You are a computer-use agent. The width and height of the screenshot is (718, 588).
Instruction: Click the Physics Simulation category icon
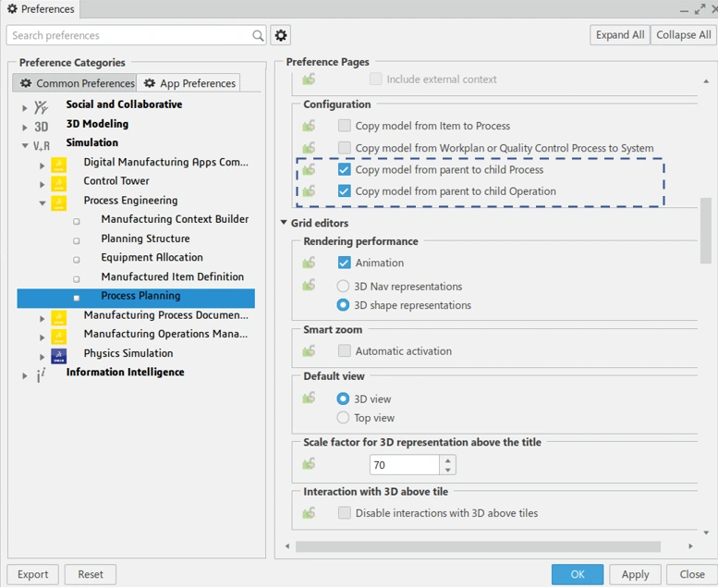[x=59, y=354]
